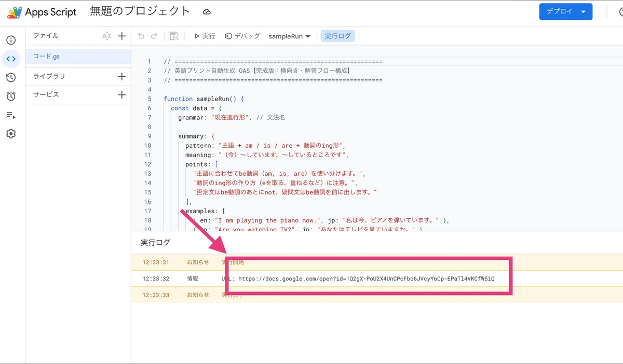Click the cloud save status icon
Viewport: 623px width, 364px height.
pos(207,11)
